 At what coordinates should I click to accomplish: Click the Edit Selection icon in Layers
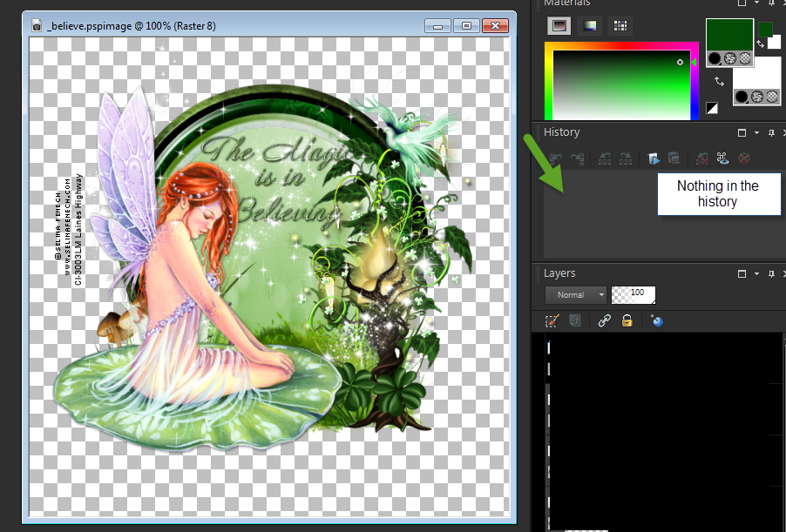point(551,321)
